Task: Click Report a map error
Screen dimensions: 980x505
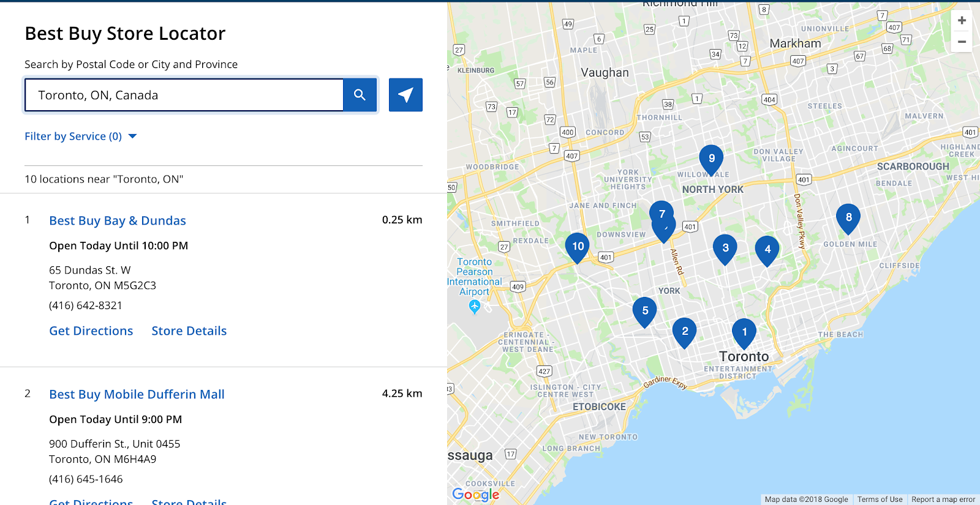Action: click(x=943, y=499)
